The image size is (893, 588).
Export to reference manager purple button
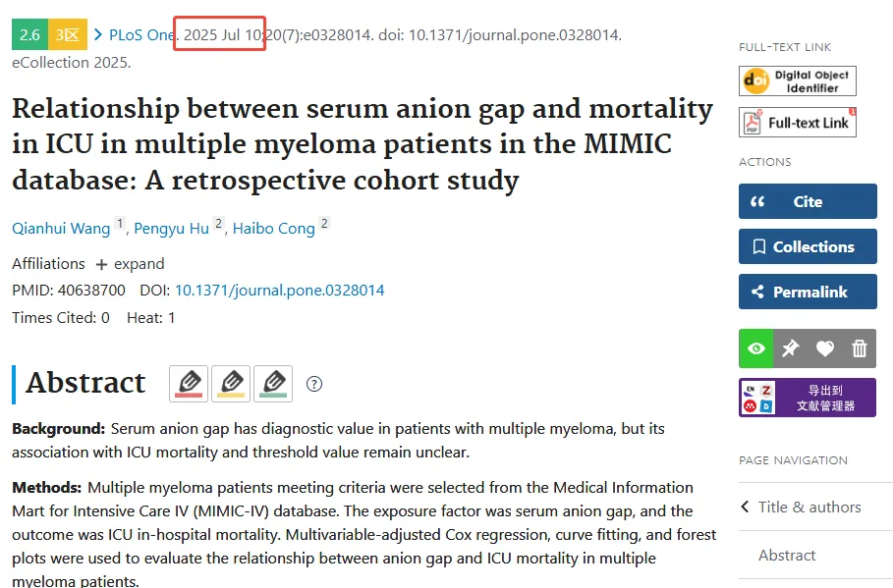pos(808,398)
